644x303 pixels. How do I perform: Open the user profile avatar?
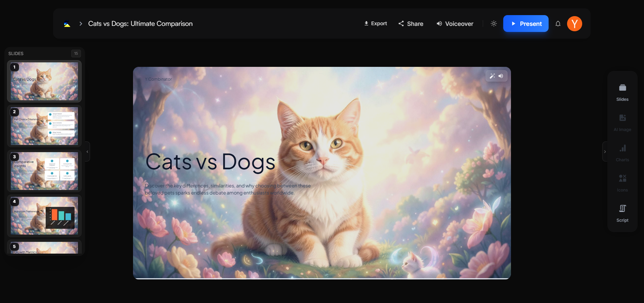(574, 24)
